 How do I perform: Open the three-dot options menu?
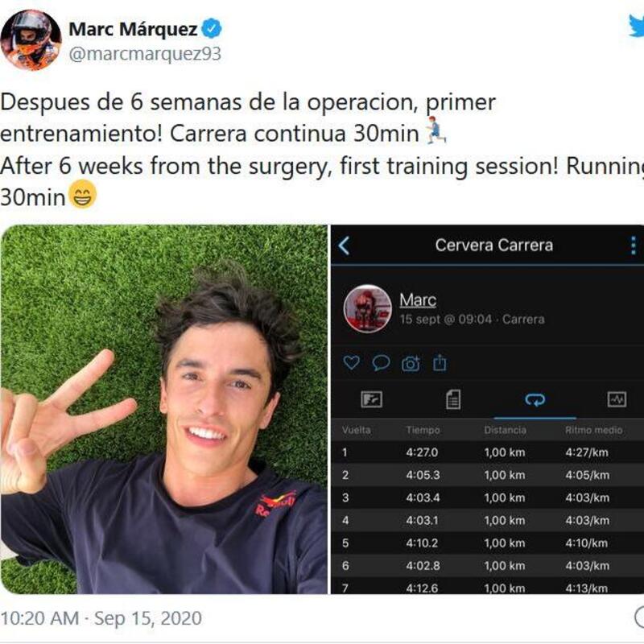tap(634, 246)
